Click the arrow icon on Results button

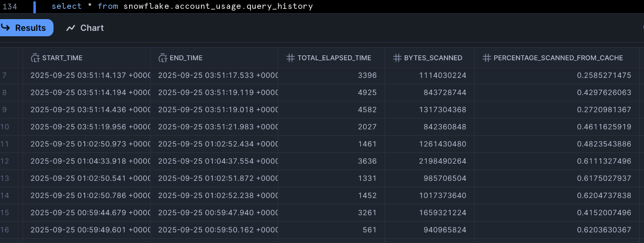6,28
